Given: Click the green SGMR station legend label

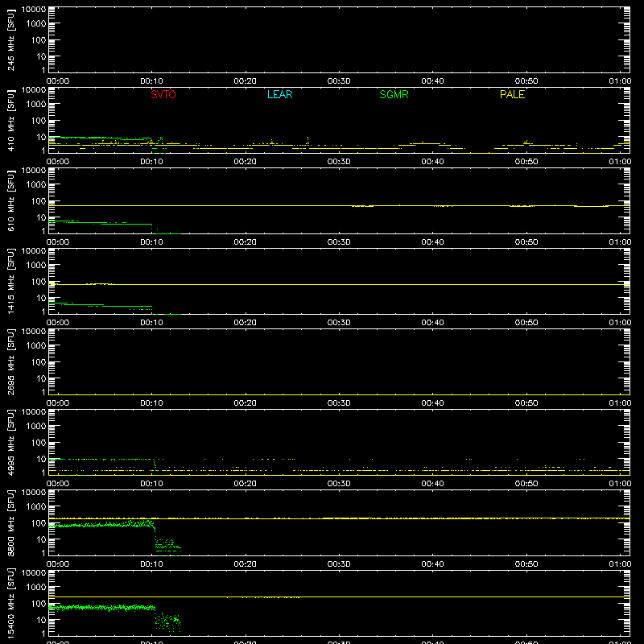Looking at the screenshot, I should (x=394, y=94).
